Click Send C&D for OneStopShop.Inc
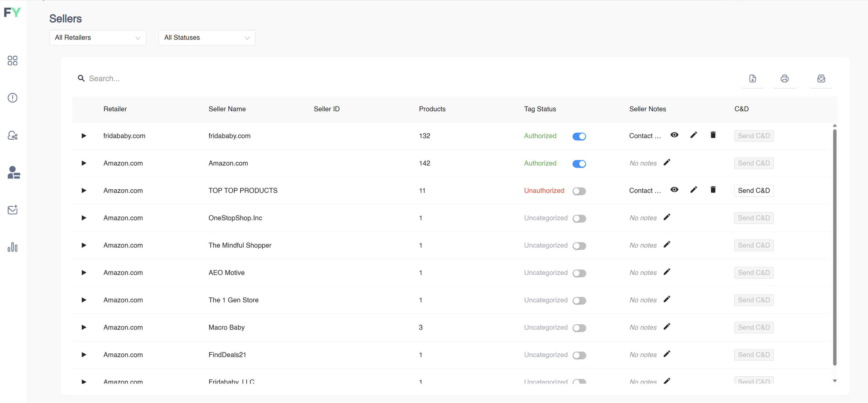Screen dimensions: 868x403 pos(754,218)
